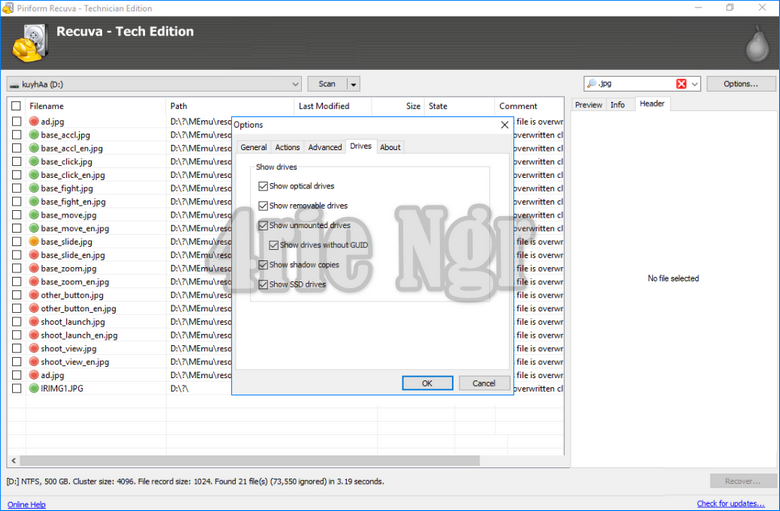This screenshot has height=511, width=780.
Task: Click the Recover... button
Action: pos(742,481)
